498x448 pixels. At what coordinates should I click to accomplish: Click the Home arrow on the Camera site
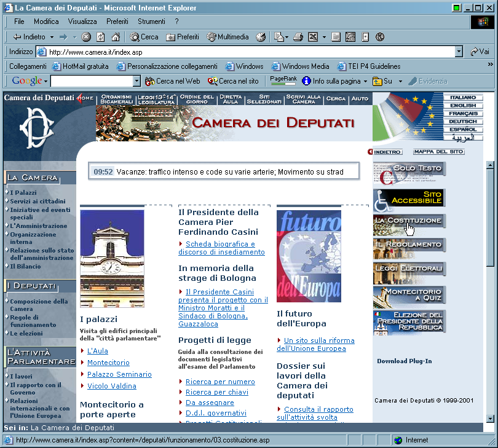(85, 98)
